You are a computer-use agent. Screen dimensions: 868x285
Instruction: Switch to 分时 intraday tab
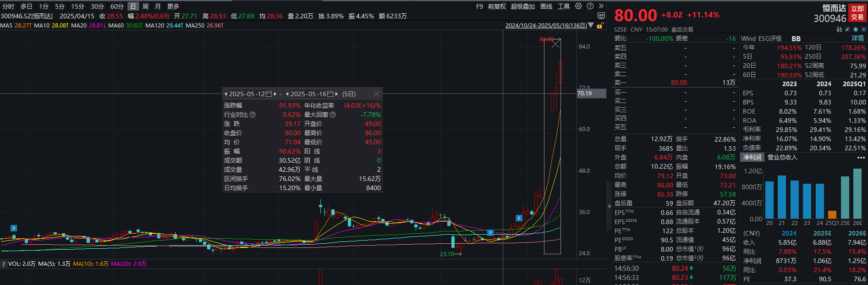[x=8, y=6]
